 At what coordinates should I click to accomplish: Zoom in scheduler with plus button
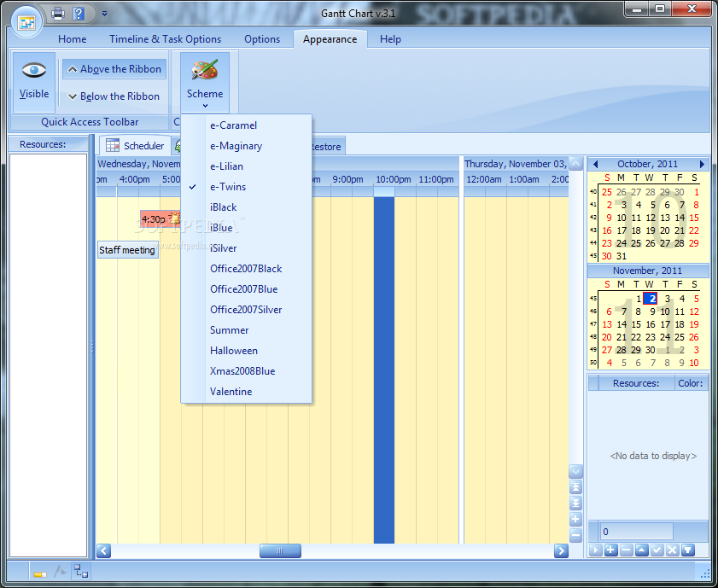tap(575, 520)
